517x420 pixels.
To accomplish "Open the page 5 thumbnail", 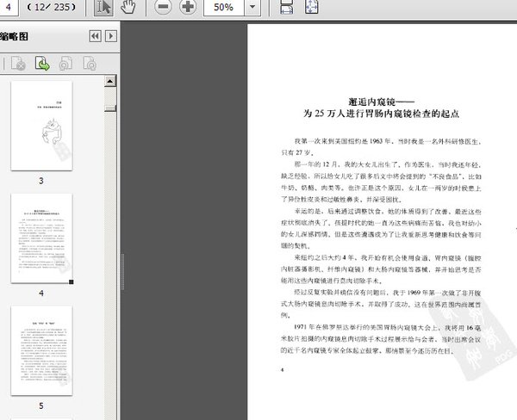I will tap(41, 350).
